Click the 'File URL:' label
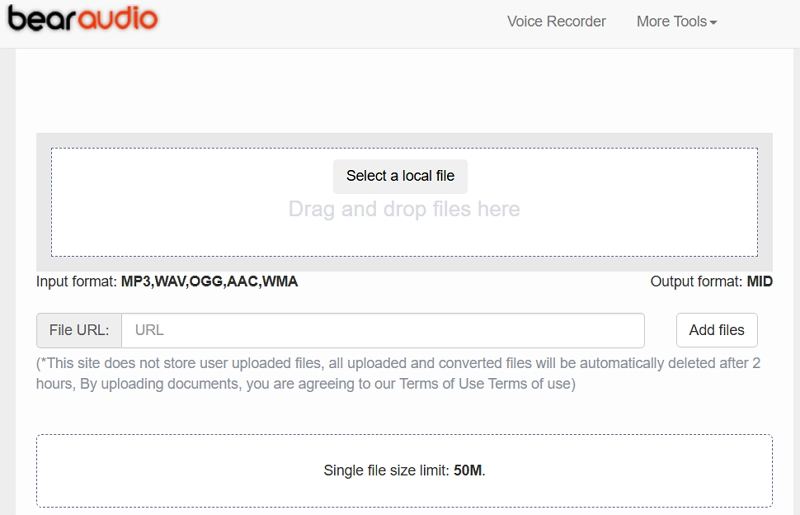Screen dimensions: 800x515 coord(79,330)
